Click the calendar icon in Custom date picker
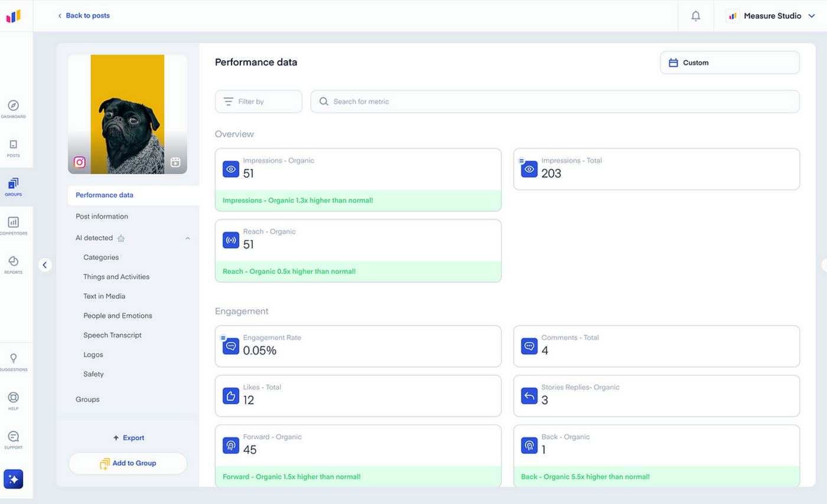Image resolution: width=827 pixels, height=504 pixels. [x=673, y=63]
